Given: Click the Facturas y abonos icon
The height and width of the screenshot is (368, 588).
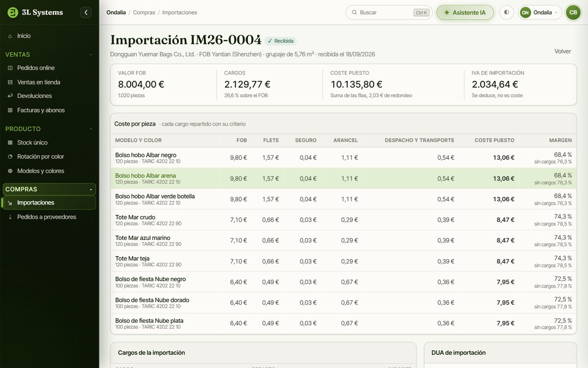Looking at the screenshot, I should tap(10, 110).
